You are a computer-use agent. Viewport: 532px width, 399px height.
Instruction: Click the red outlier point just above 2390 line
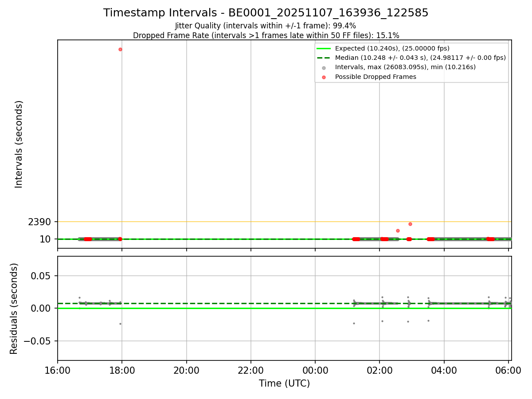[x=410, y=224]
